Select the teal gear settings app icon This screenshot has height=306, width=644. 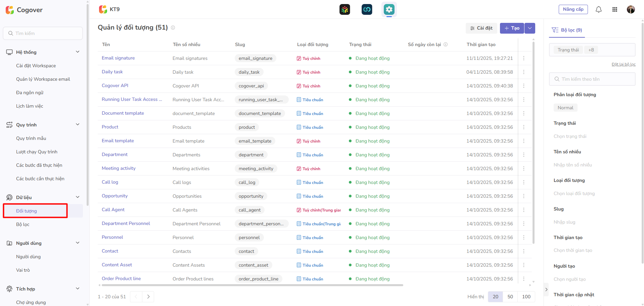(x=389, y=9)
